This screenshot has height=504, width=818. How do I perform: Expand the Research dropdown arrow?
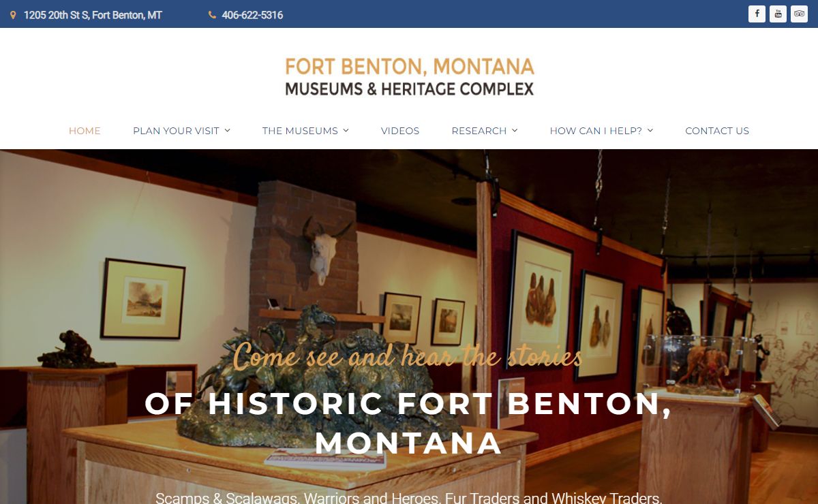tap(515, 131)
